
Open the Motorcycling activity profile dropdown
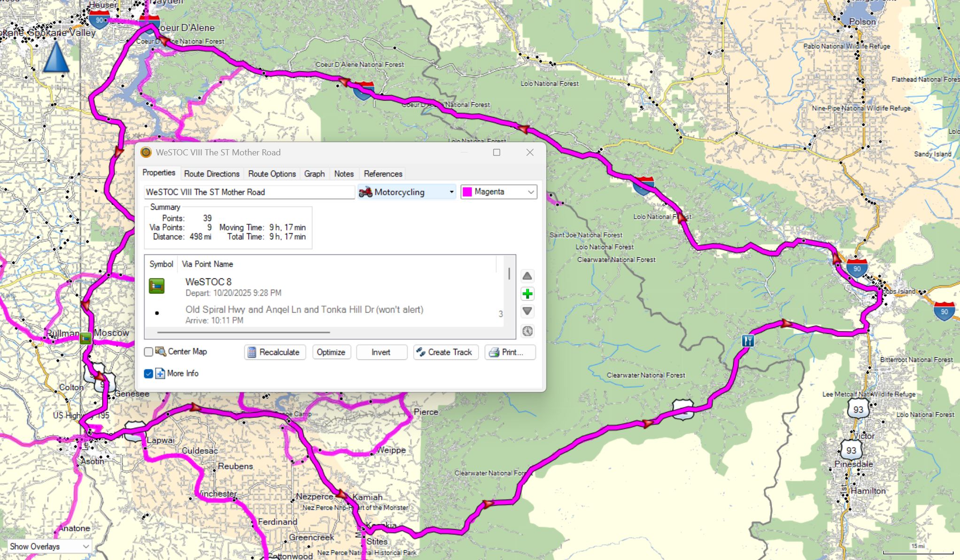coord(407,192)
